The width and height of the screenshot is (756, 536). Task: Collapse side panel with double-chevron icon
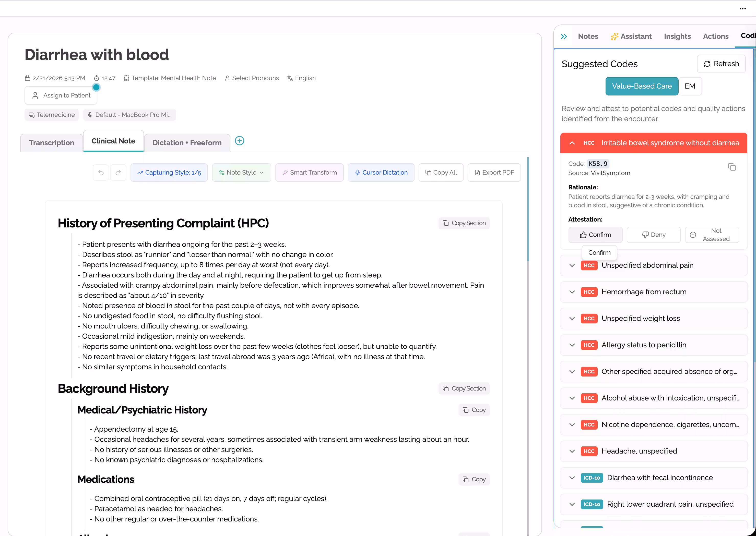564,37
